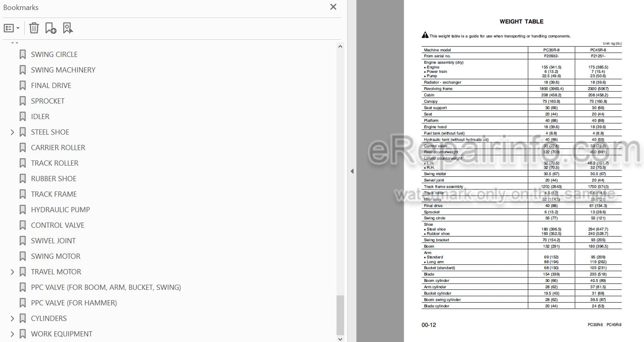Select SPROCKET bookmark

click(x=48, y=101)
